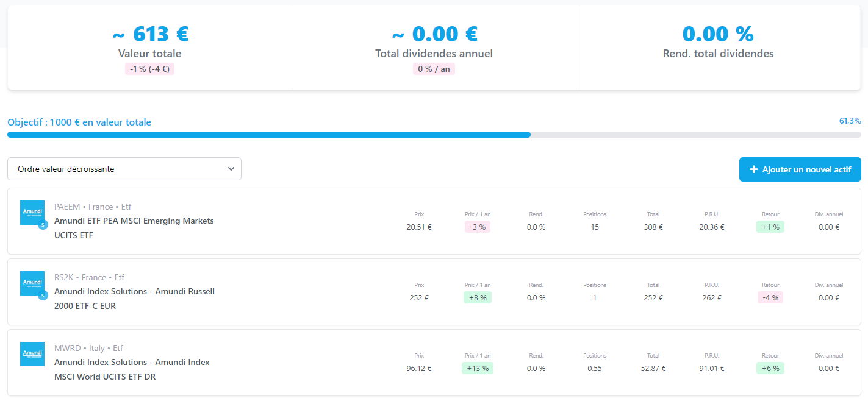Click the 61,3% progress label
Screen dimensions: 868x404
click(x=850, y=121)
